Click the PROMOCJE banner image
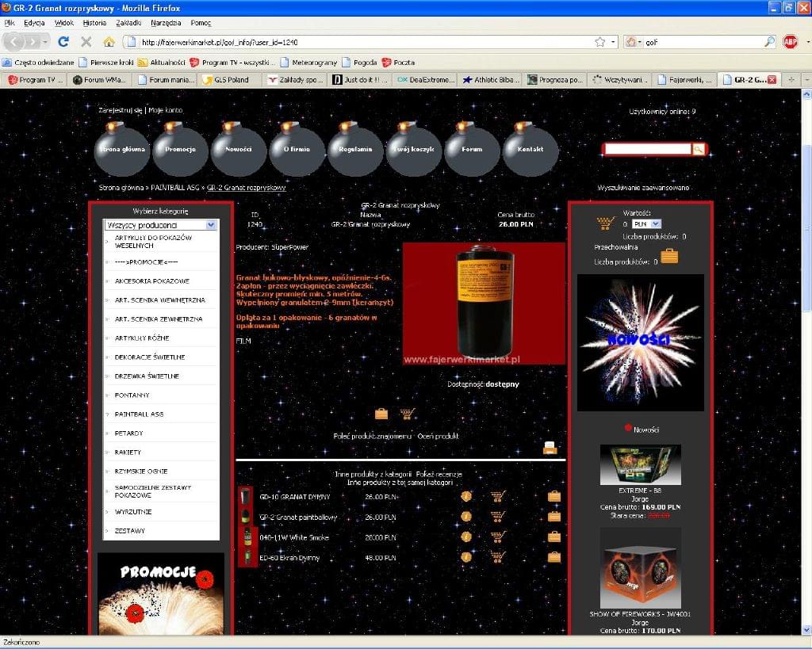The image size is (812, 649). coord(161,594)
